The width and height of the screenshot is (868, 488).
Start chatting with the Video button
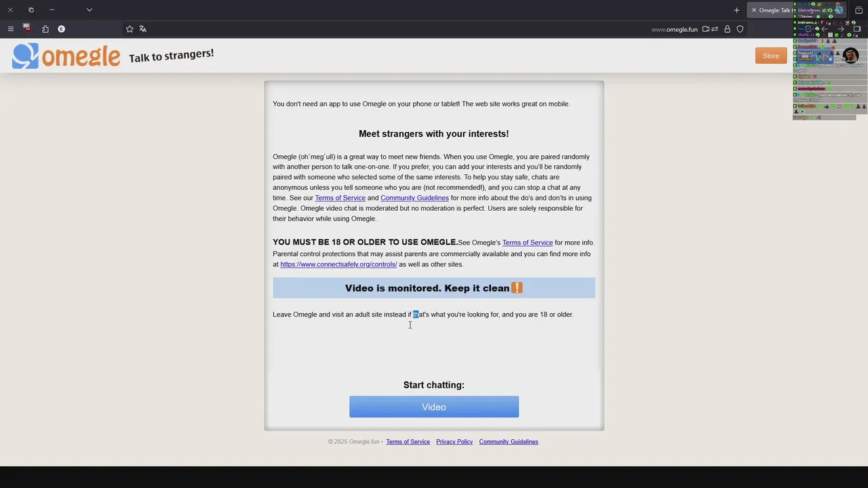[434, 407]
